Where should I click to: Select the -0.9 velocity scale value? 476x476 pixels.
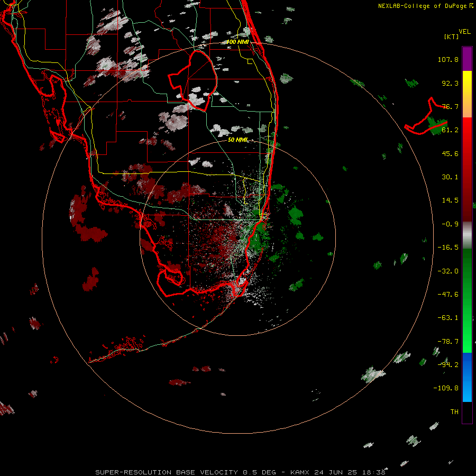coord(450,224)
